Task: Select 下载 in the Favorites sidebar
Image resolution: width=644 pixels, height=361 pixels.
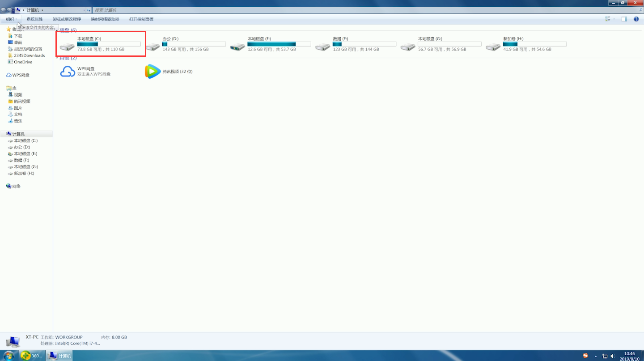Action: [x=18, y=36]
